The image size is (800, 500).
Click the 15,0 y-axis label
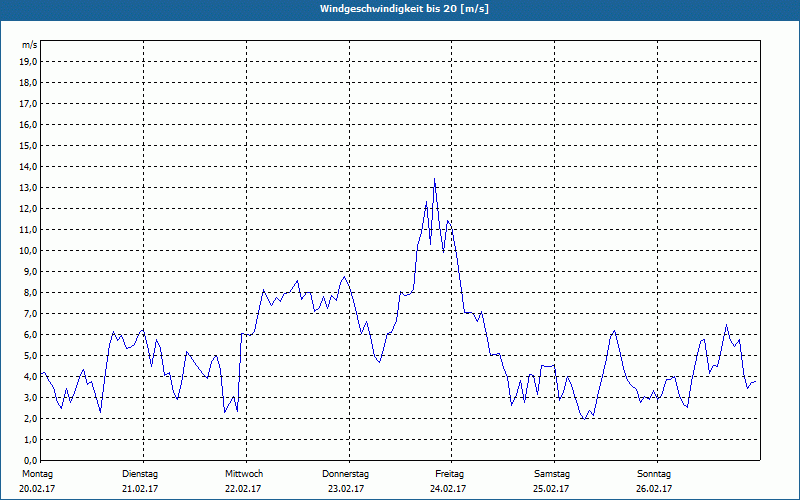(x=28, y=145)
